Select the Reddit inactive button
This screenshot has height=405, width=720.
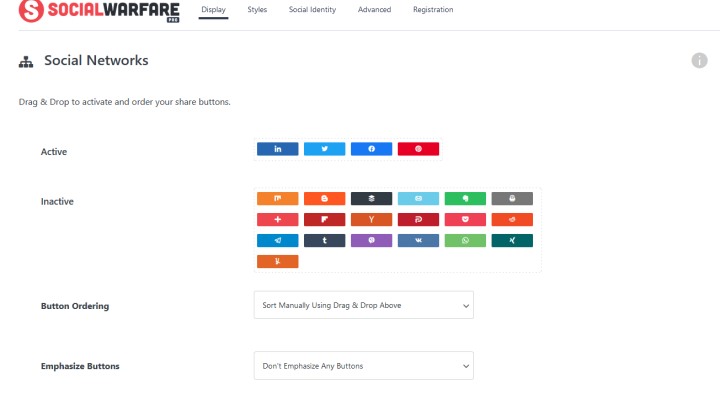512,219
